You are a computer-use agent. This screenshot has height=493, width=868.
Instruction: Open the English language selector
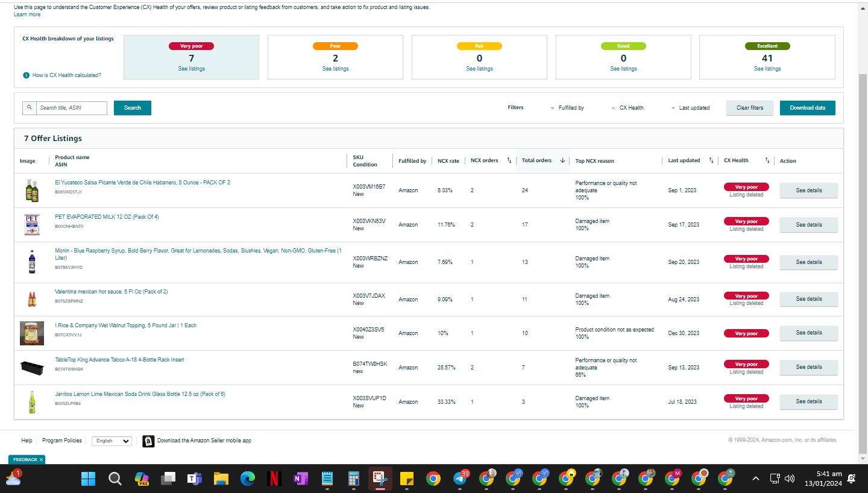point(112,441)
